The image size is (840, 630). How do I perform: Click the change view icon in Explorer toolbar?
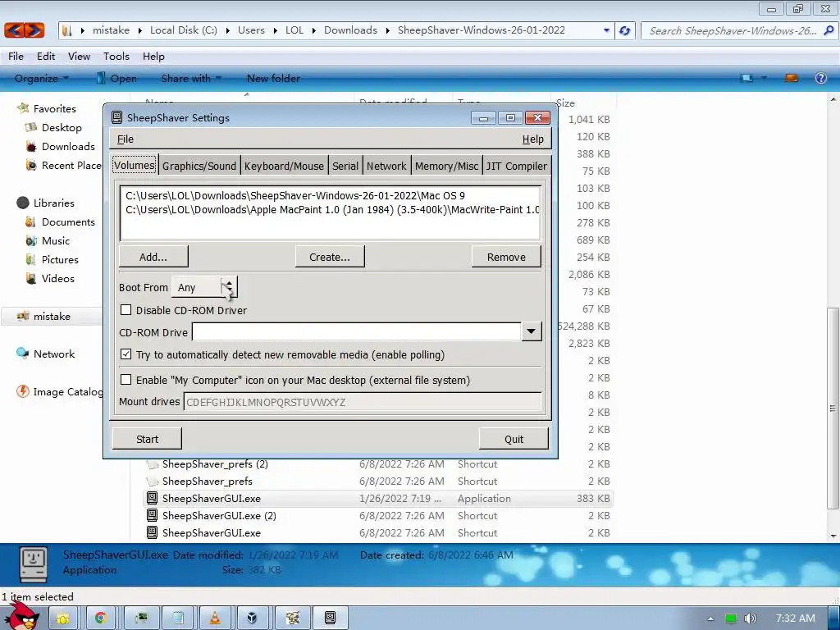746,78
